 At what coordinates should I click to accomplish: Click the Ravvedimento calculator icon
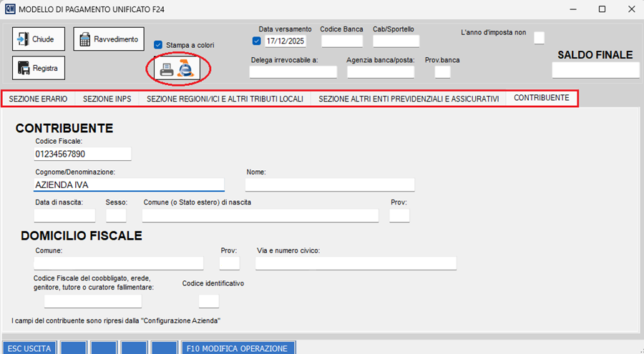point(84,39)
